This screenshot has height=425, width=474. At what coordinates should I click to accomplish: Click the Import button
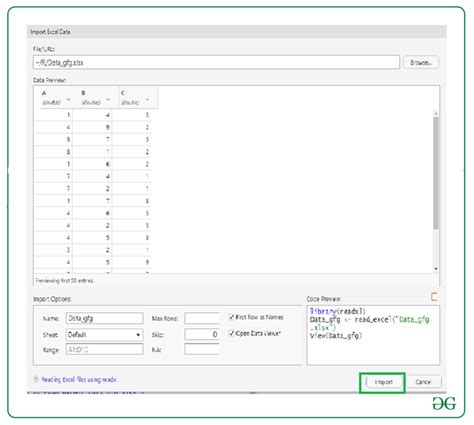pos(383,382)
